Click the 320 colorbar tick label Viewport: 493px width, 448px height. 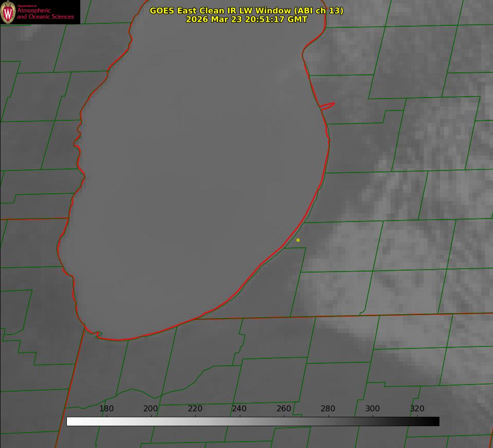pos(417,408)
